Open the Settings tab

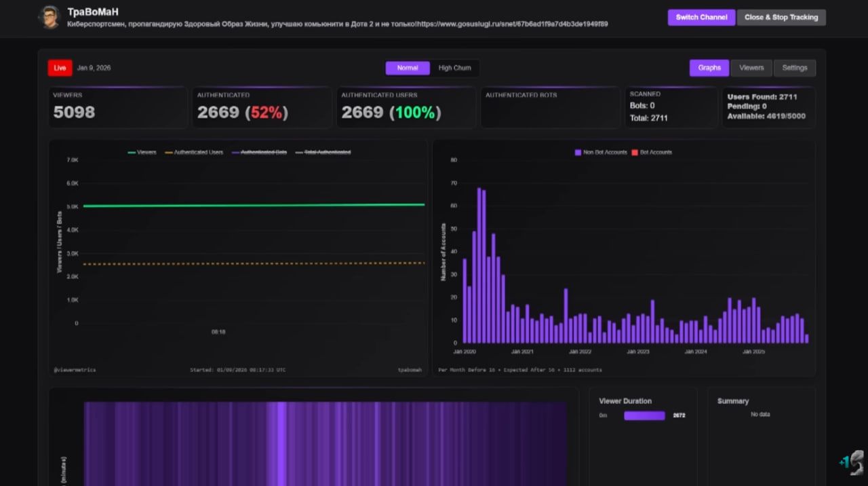(x=795, y=68)
